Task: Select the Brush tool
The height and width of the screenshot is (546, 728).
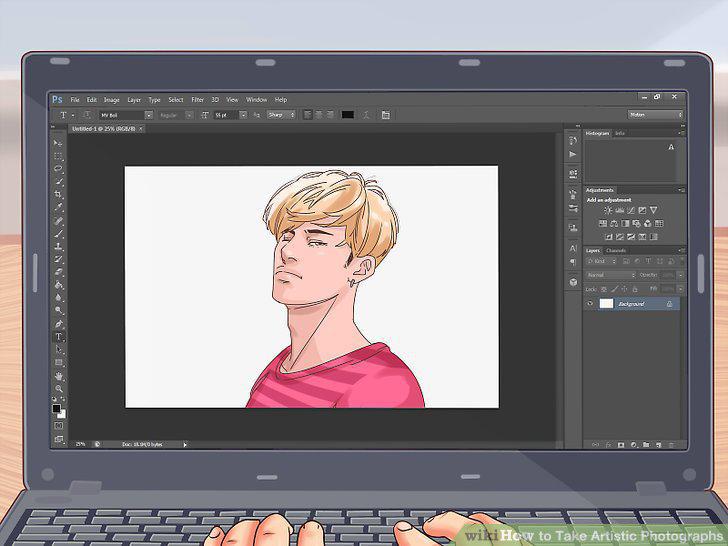Action: pos(58,234)
